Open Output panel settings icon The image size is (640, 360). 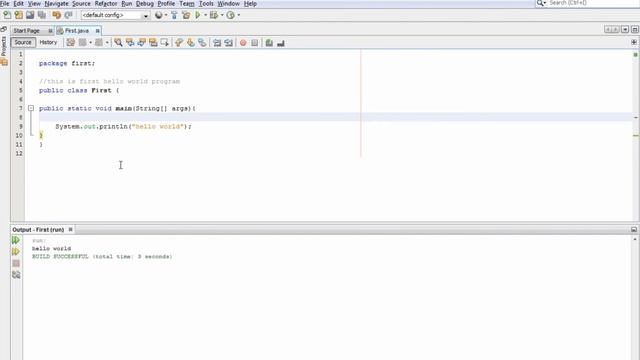pos(16,275)
